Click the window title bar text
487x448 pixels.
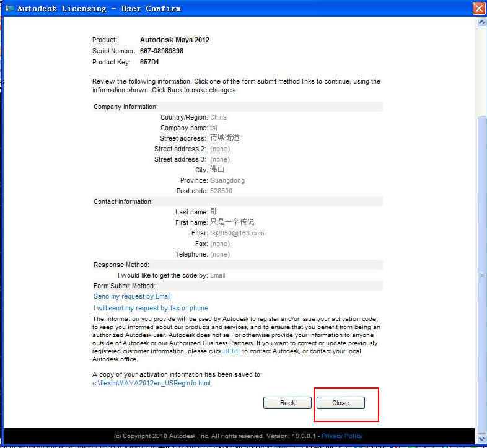(99, 9)
